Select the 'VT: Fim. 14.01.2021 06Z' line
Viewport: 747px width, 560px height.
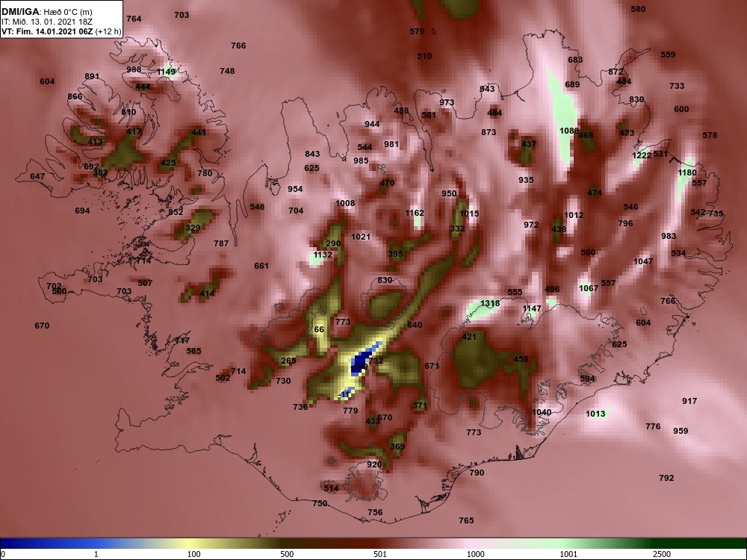point(46,32)
